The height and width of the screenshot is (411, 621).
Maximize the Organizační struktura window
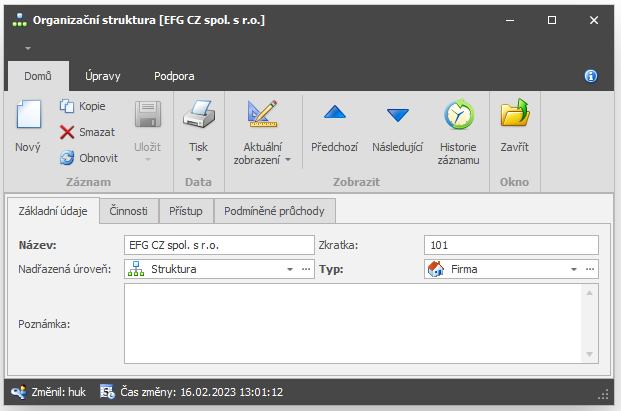click(552, 20)
